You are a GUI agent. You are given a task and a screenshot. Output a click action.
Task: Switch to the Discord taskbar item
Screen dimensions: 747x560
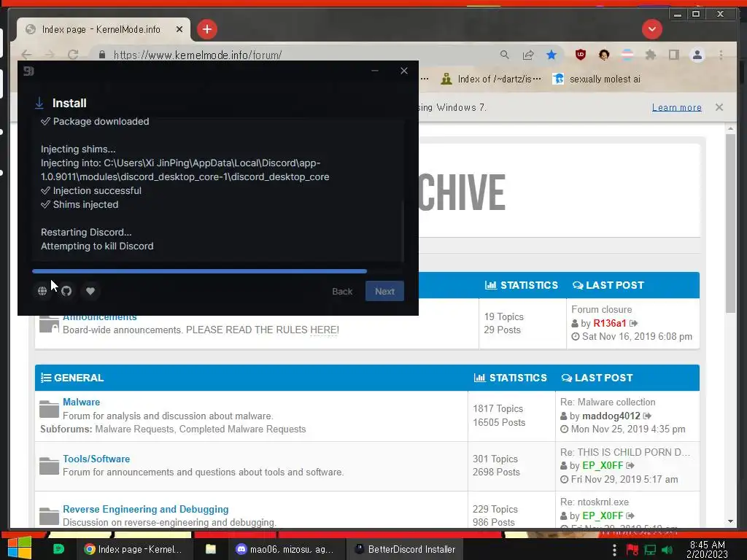[x=287, y=549]
